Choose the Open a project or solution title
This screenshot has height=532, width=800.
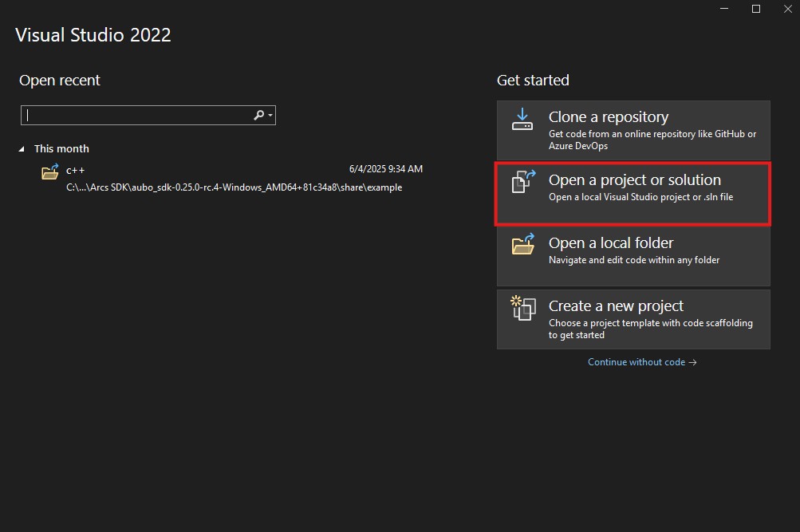pyautogui.click(x=635, y=179)
